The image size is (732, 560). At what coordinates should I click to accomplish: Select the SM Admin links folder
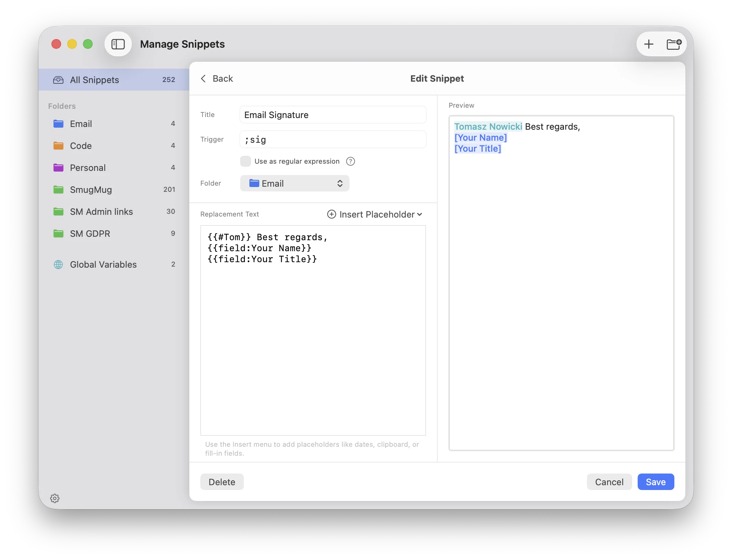(101, 212)
